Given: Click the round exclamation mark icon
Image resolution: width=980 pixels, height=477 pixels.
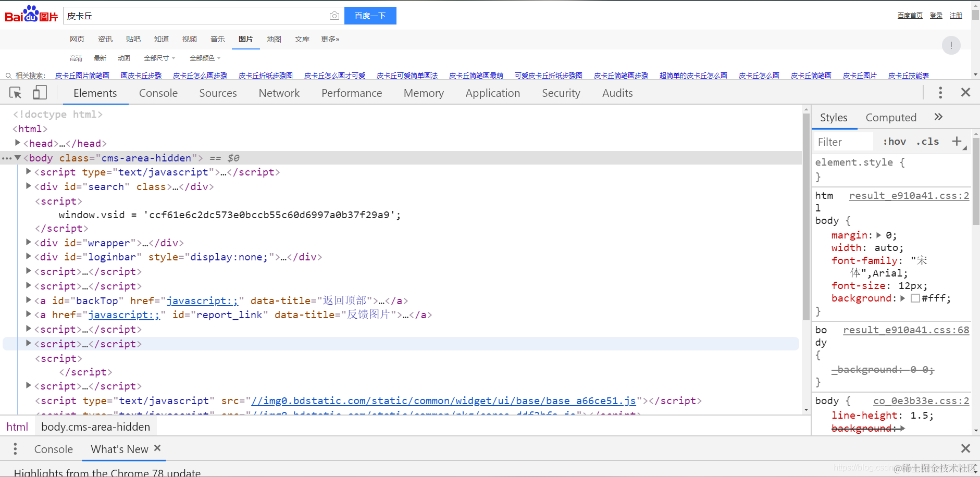Looking at the screenshot, I should (951, 45).
